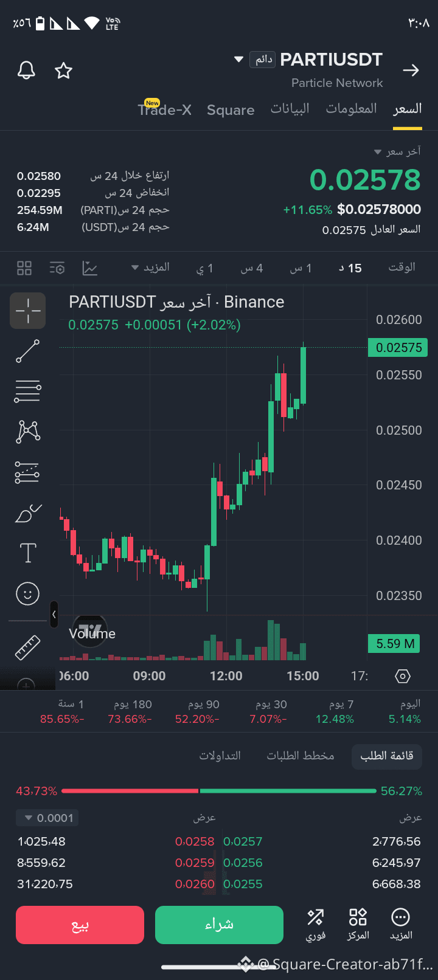
Task: Select the long/short position forecasting tool
Action: pos(27,472)
